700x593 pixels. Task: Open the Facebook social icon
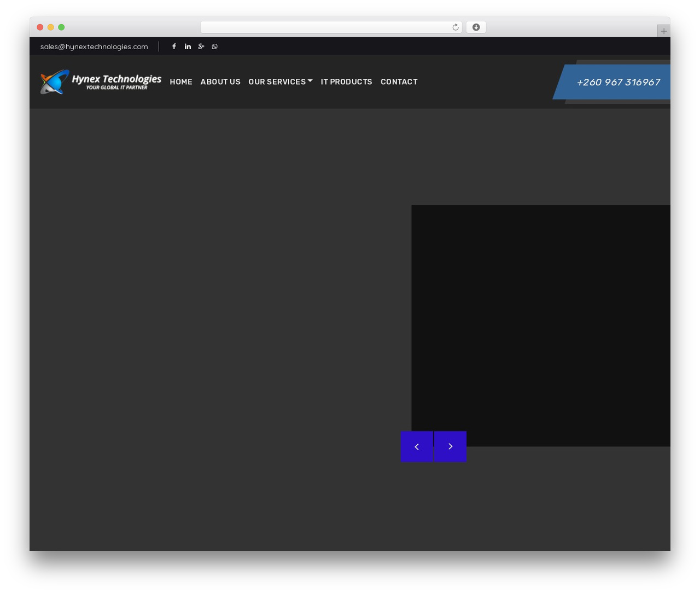click(x=174, y=46)
